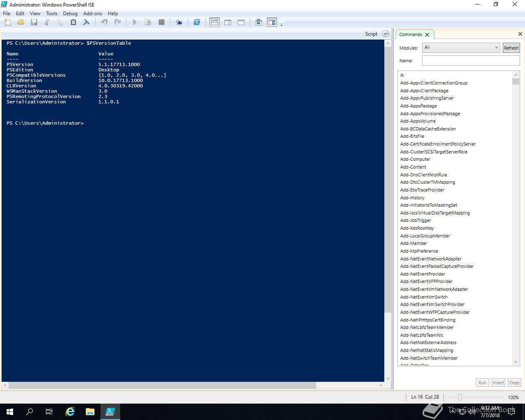Clear the console pane icon
This screenshot has height=420, width=525.
[87, 23]
